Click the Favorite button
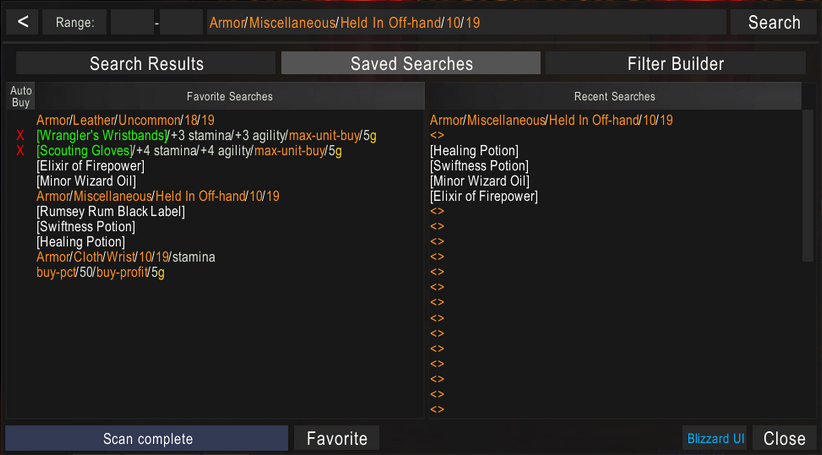 [336, 438]
